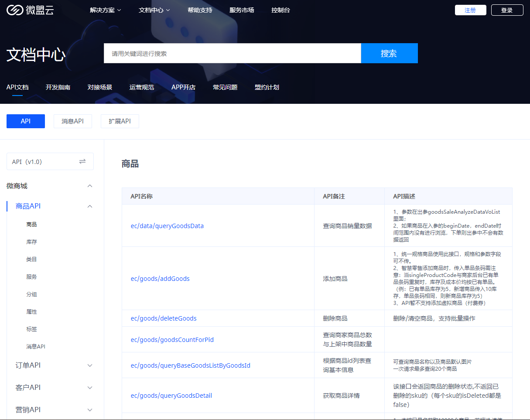The image size is (530, 420).
Task: Open the ec/goods/addGoods API link
Action: pyautogui.click(x=160, y=279)
